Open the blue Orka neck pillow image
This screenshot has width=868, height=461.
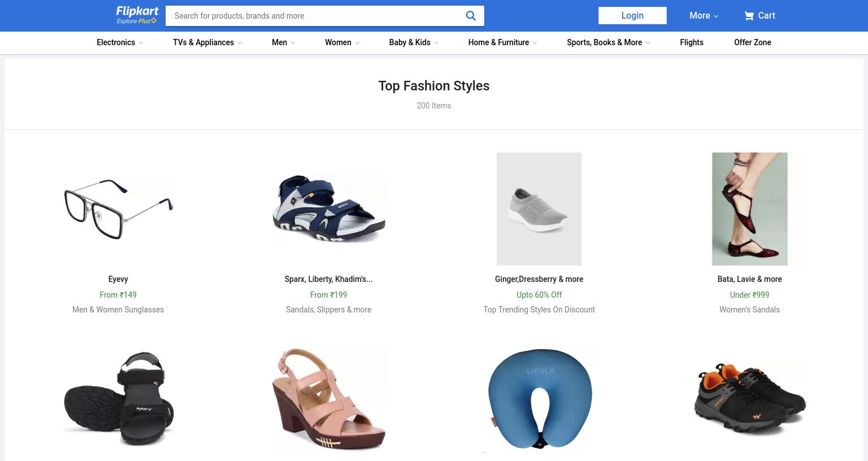coord(539,399)
